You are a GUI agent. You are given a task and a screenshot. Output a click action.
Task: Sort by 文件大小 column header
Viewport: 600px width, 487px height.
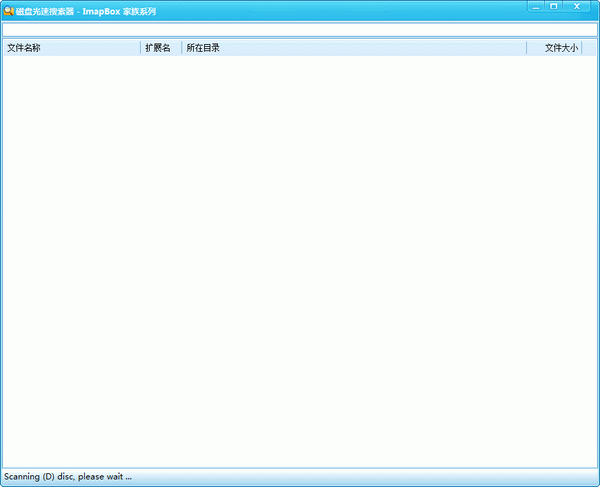point(554,48)
